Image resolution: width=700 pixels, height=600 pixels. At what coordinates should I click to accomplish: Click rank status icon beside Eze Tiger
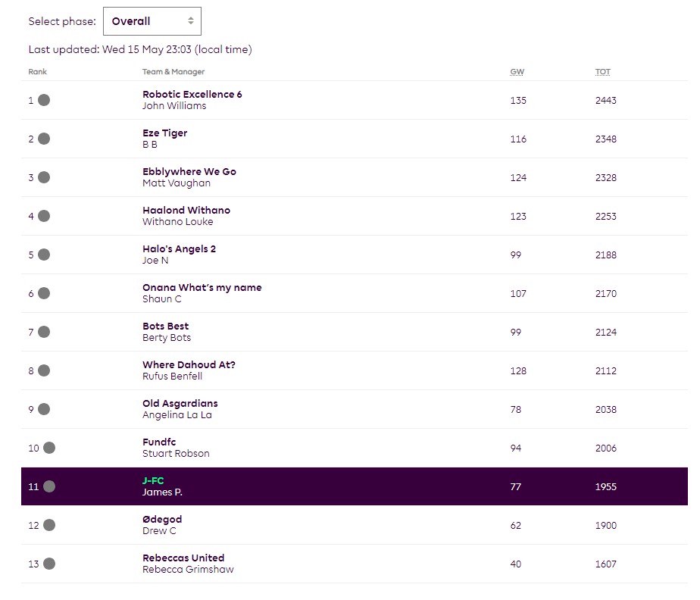(x=44, y=139)
